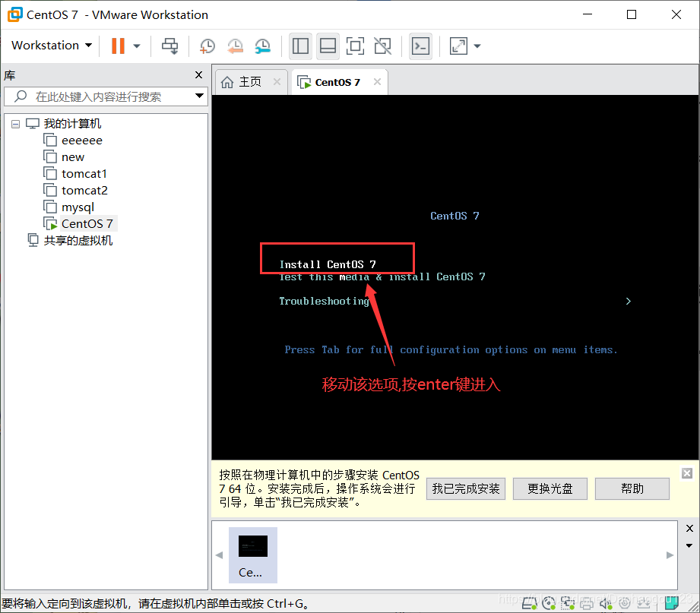Close the 主页 tab
The width and height of the screenshot is (700, 613).
pos(277,81)
